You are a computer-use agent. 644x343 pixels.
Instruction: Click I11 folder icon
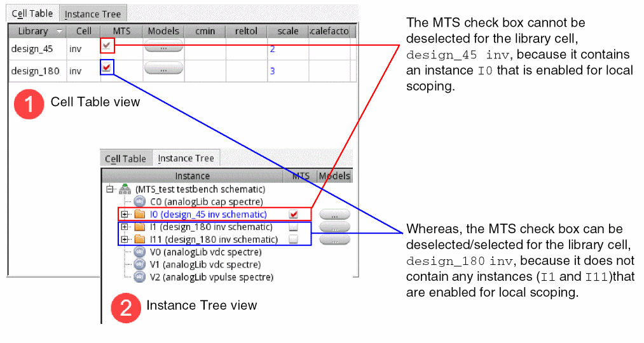pyautogui.click(x=140, y=239)
